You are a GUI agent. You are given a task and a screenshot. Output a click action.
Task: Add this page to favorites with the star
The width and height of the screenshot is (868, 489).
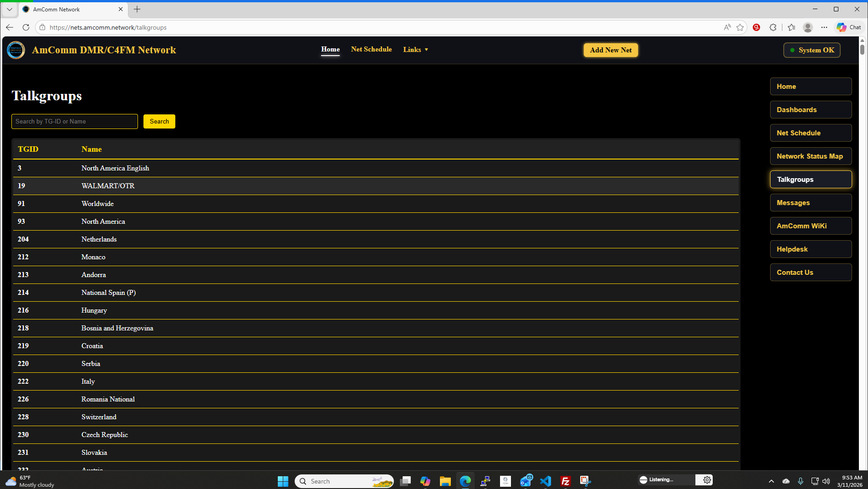click(740, 27)
